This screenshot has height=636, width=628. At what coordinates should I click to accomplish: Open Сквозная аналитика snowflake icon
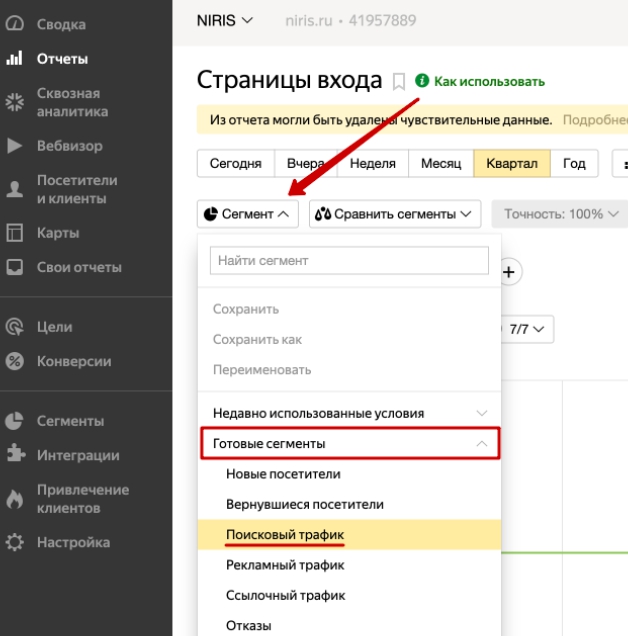click(14, 102)
